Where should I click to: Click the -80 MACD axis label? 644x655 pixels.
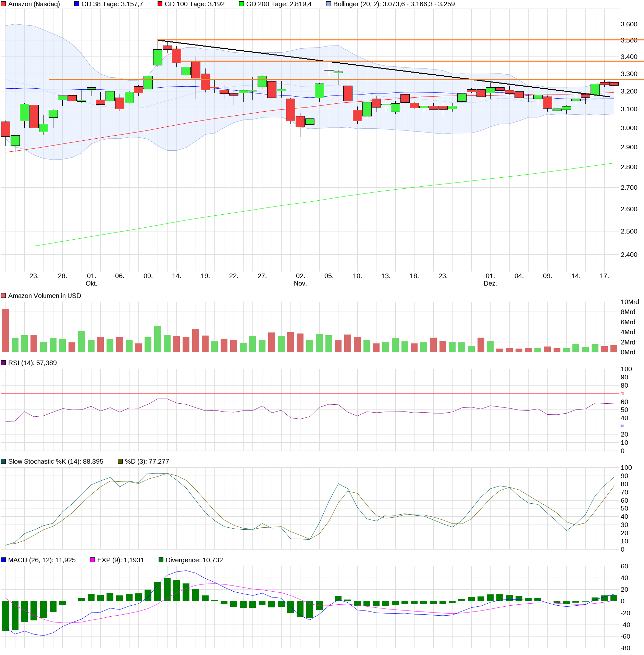tap(626, 648)
